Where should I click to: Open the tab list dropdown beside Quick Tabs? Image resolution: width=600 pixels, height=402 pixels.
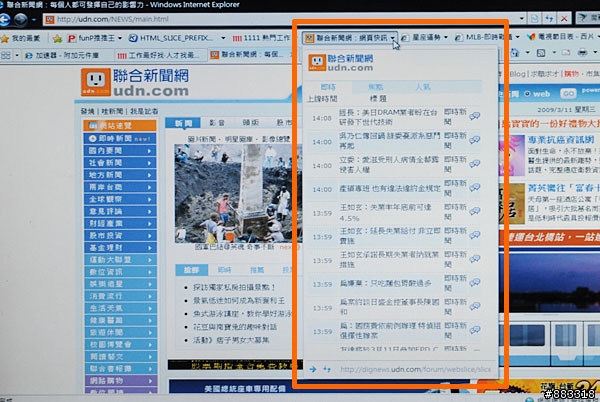point(17,56)
